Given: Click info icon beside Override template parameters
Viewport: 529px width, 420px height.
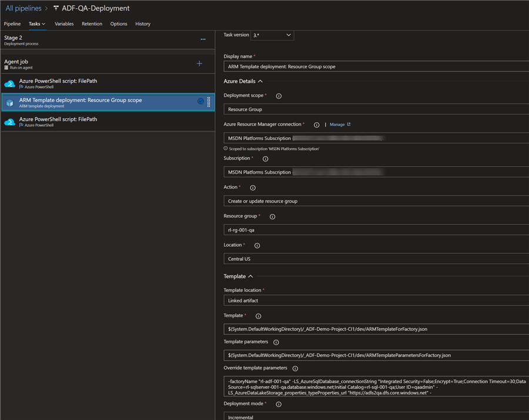Looking at the screenshot, I should pyautogui.click(x=295, y=368).
